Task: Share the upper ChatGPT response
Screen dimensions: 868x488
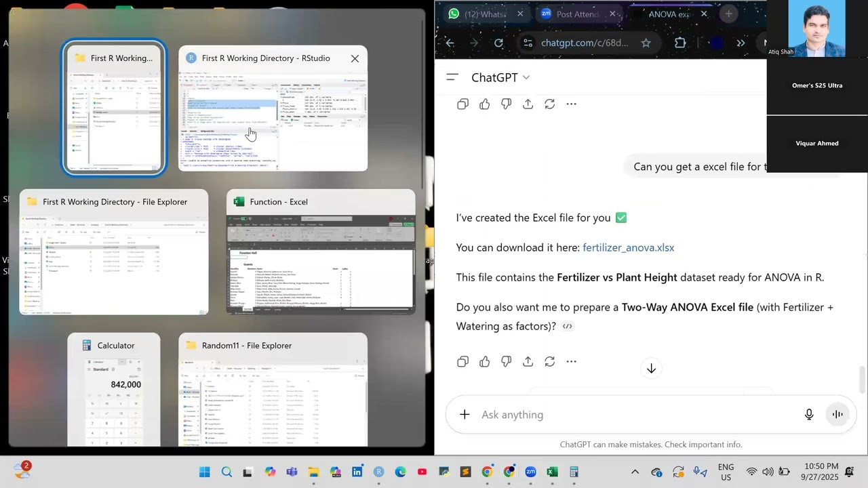Action: 528,104
